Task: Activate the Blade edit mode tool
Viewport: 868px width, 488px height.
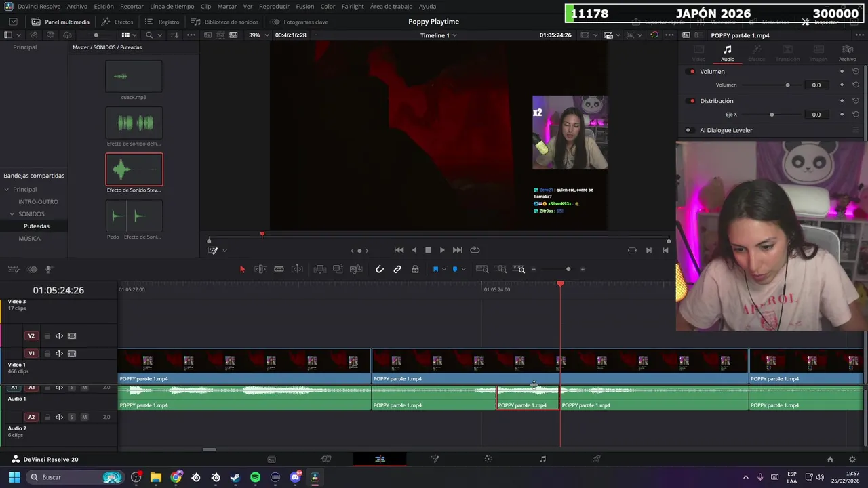Action: (x=279, y=269)
